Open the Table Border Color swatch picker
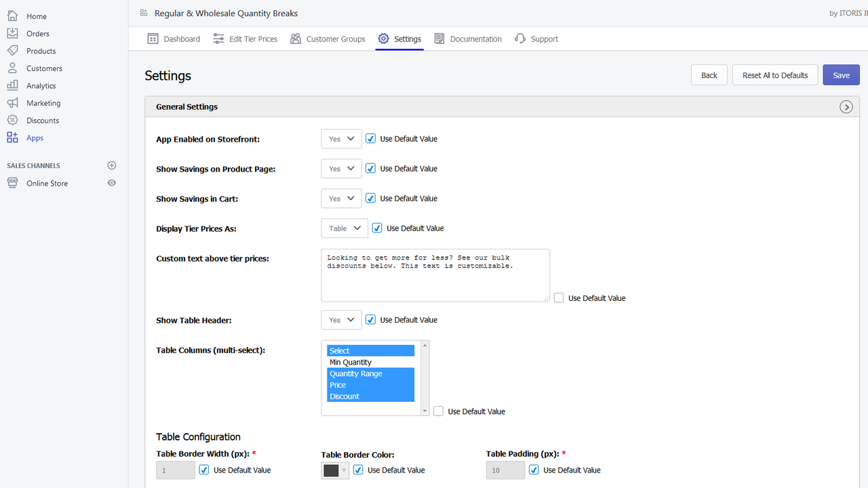Viewport: 868px width, 488px height. 335,470
